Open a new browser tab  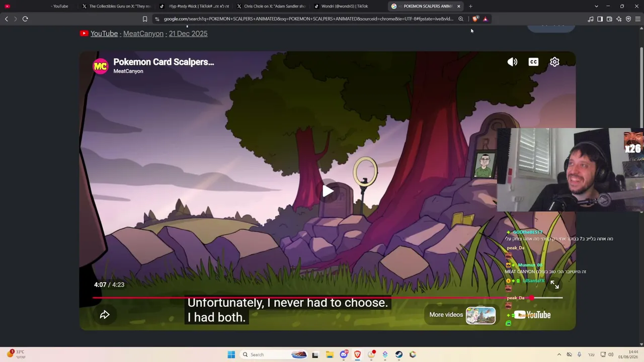470,6
